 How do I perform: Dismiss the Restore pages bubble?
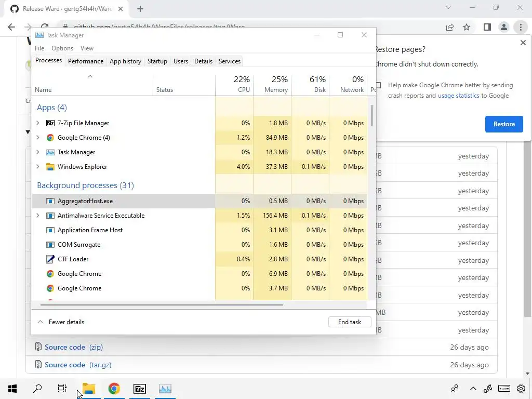[x=523, y=43]
